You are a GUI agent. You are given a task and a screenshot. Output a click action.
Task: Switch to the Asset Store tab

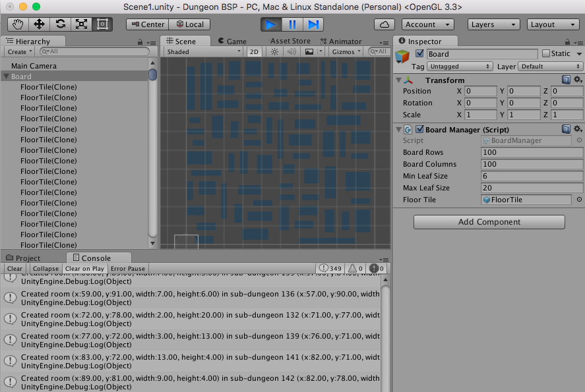[290, 41]
